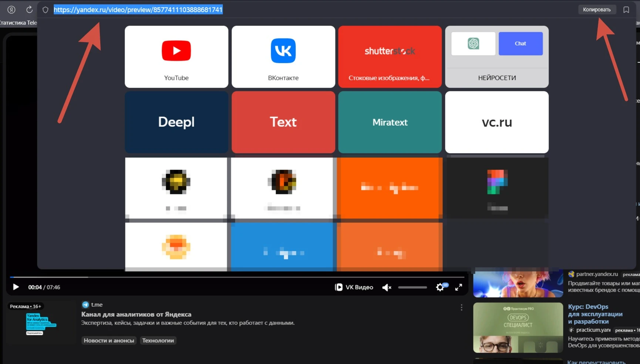Viewport: 640px width, 364px height.
Task: Adjust the video volume slider
Action: point(412,287)
